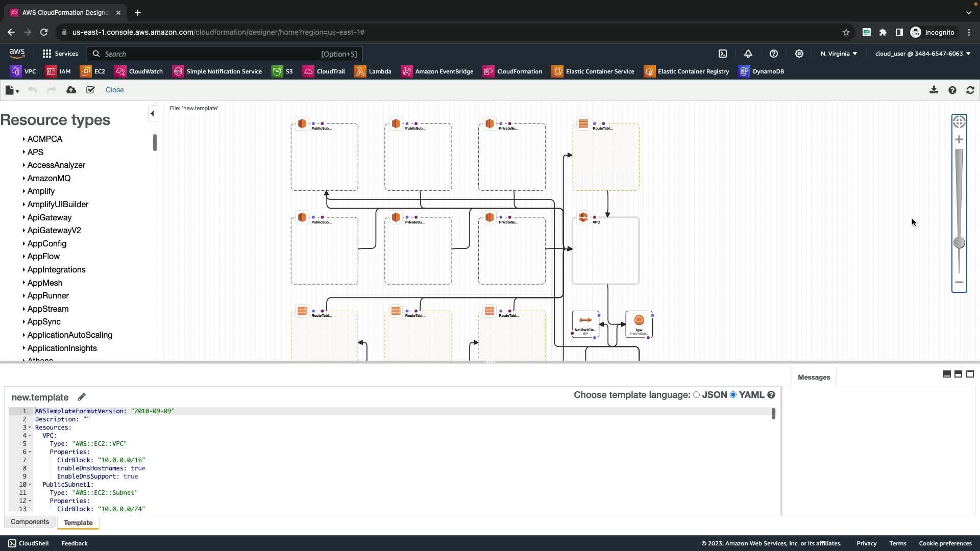Viewport: 980px width, 551px height.
Task: Click the fit-to-window target icon
Action: [959, 122]
